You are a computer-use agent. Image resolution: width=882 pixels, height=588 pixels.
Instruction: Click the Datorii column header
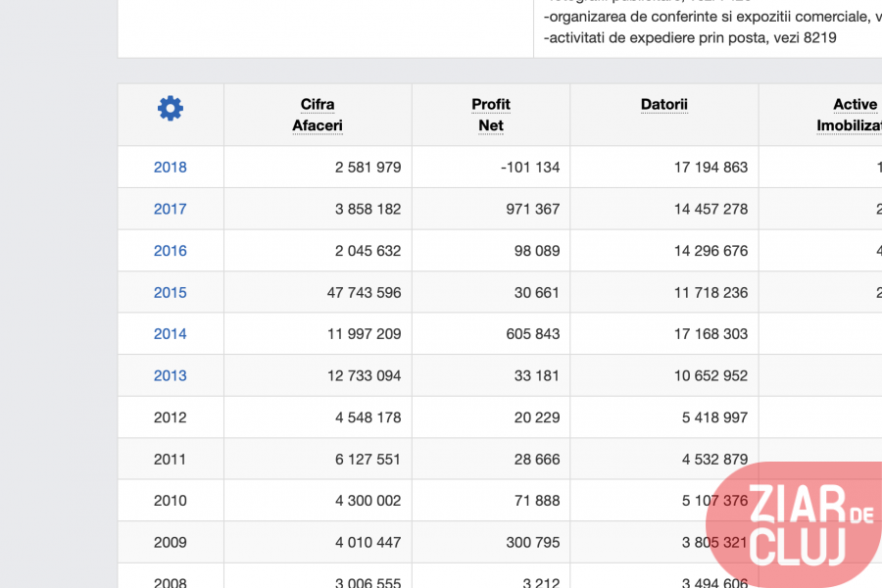[x=663, y=104]
